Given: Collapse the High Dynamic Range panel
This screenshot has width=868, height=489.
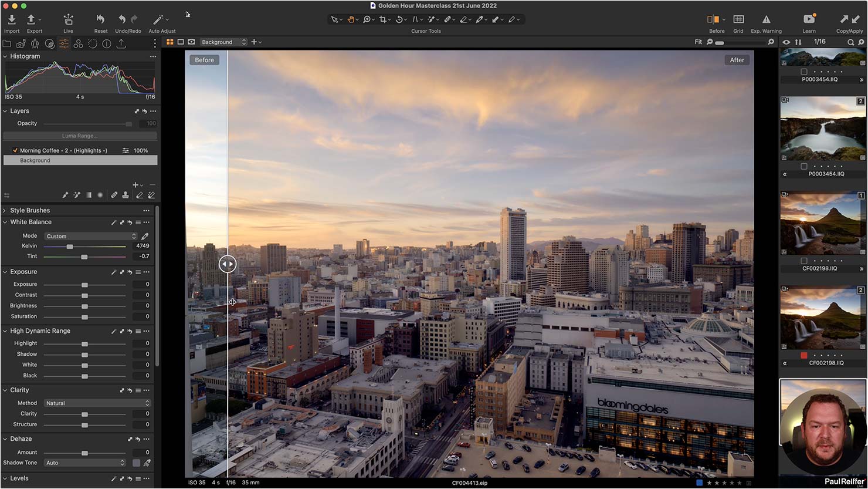Looking at the screenshot, I should point(5,331).
